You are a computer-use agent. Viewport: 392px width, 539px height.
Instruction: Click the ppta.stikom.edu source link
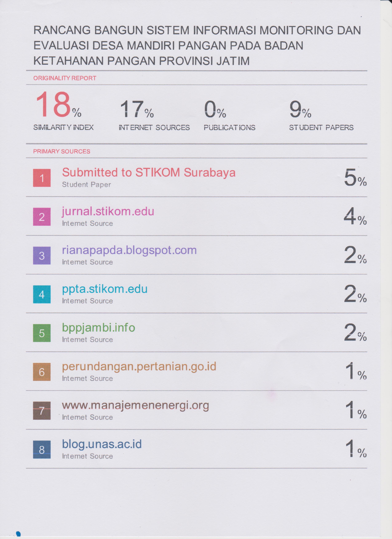pyautogui.click(x=105, y=289)
